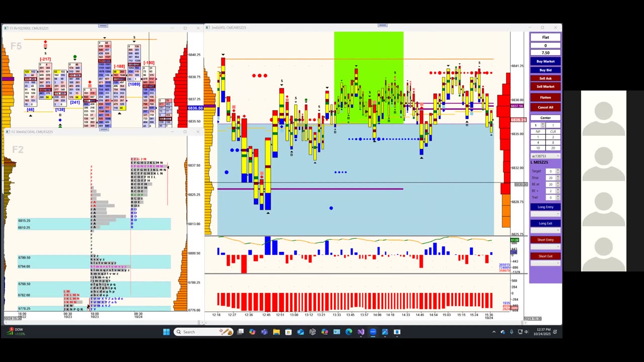Image resolution: width=644 pixels, height=362 pixels.
Task: Click the Short Entry button
Action: [x=545, y=240]
